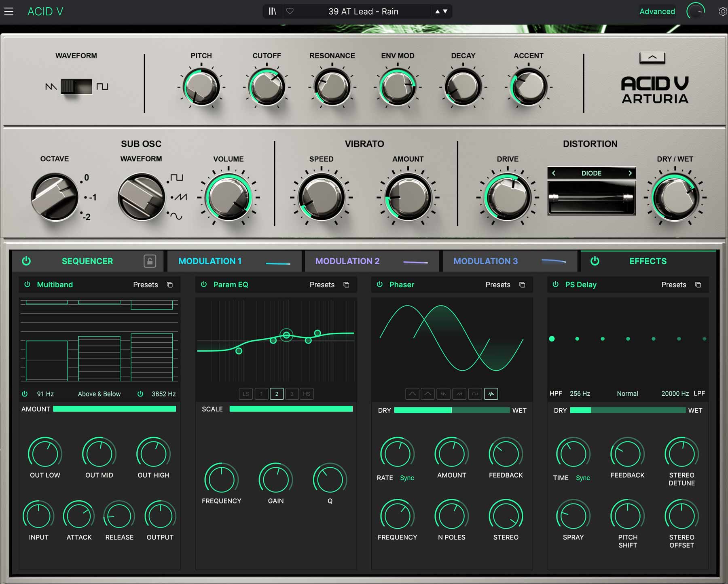The image size is (728, 584).
Task: Open the Above & Below mode selector
Action: pyautogui.click(x=99, y=394)
